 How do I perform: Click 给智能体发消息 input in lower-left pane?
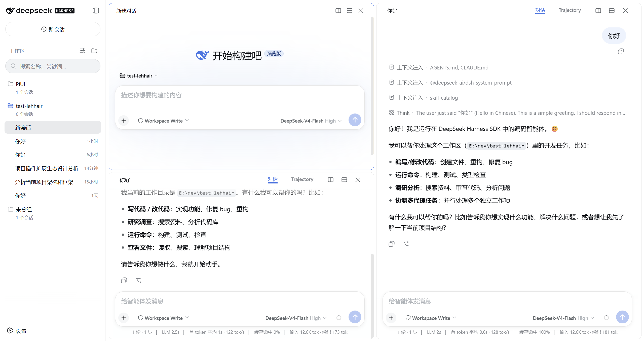coord(240,301)
